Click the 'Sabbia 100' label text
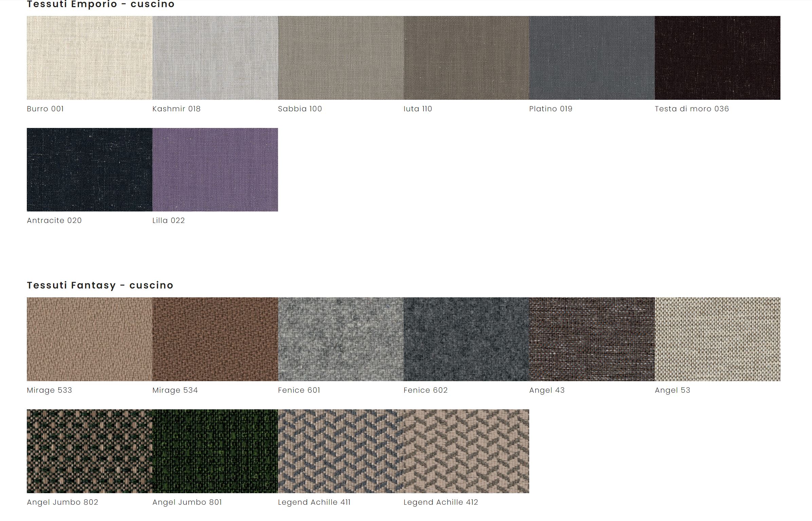Image resolution: width=812 pixels, height=521 pixels. (300, 109)
